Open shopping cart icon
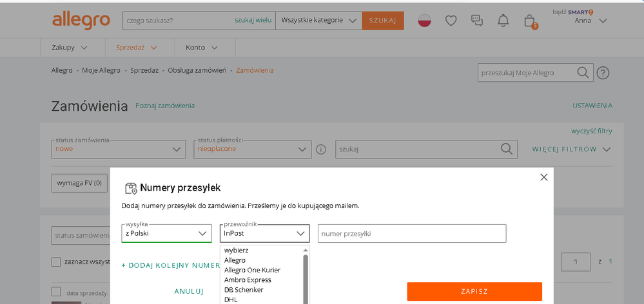Image resolution: width=644 pixels, height=304 pixels. click(530, 21)
